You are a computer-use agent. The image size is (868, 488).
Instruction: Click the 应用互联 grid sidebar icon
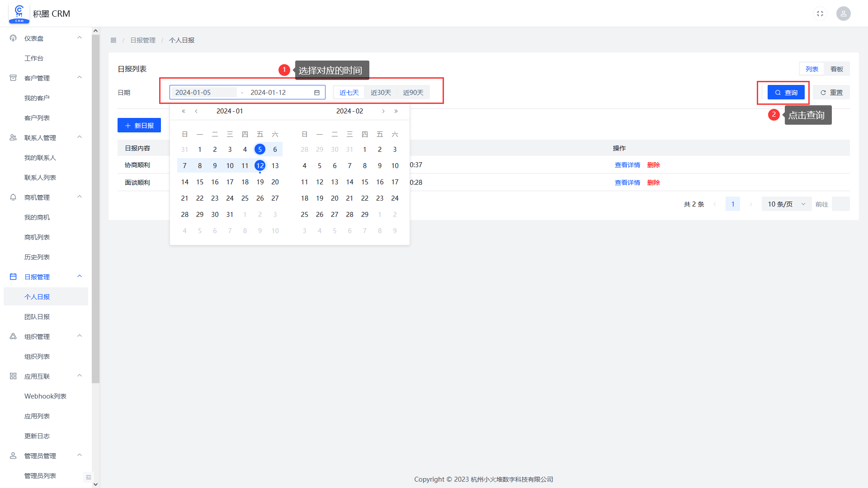(x=13, y=376)
